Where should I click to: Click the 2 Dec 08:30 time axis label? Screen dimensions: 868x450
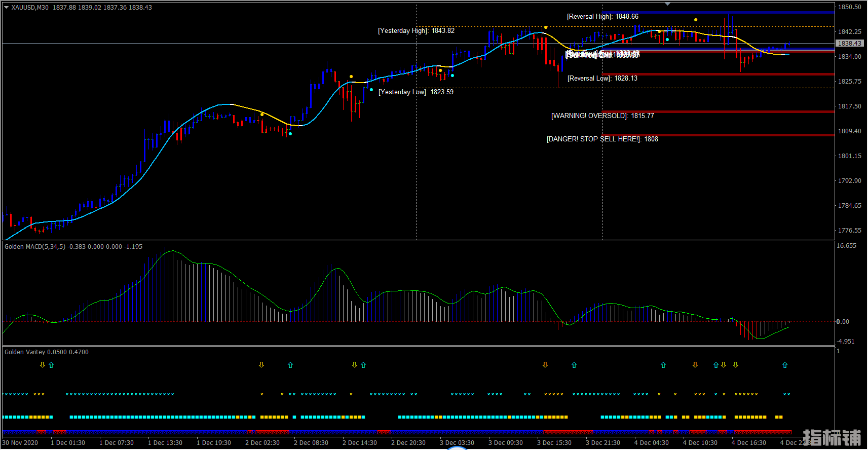pos(311,443)
